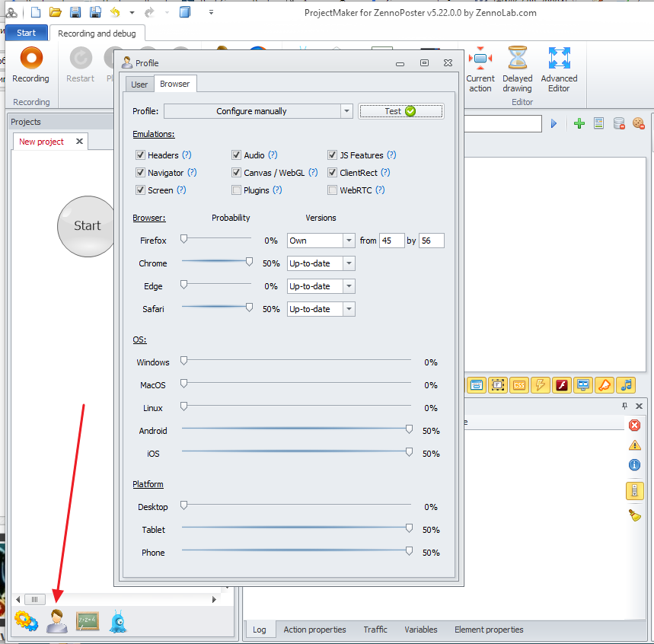654x644 pixels.
Task: Open the profile icon in Projects panel
Action: coord(57,621)
